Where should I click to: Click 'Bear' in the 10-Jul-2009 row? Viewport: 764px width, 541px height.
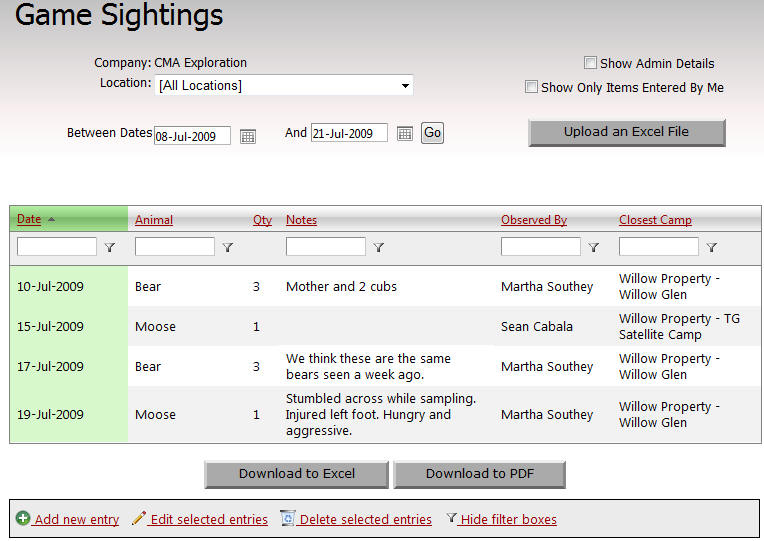coord(148,287)
